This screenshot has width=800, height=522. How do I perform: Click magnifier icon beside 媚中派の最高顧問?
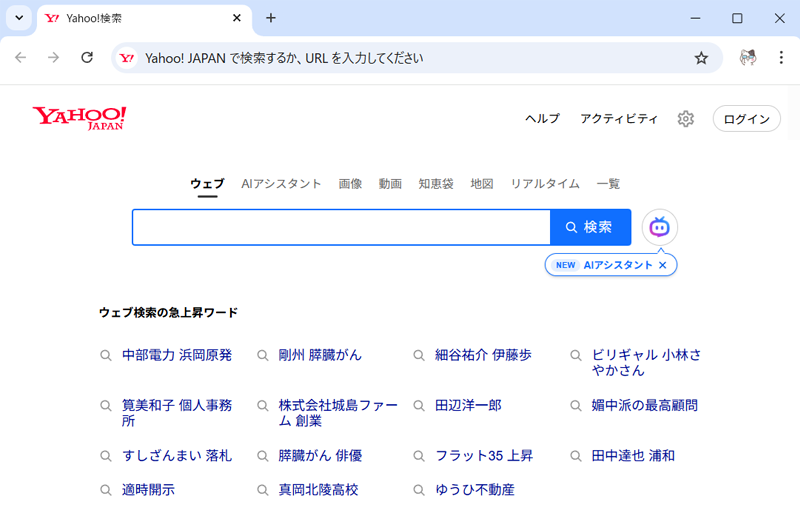[x=576, y=406]
